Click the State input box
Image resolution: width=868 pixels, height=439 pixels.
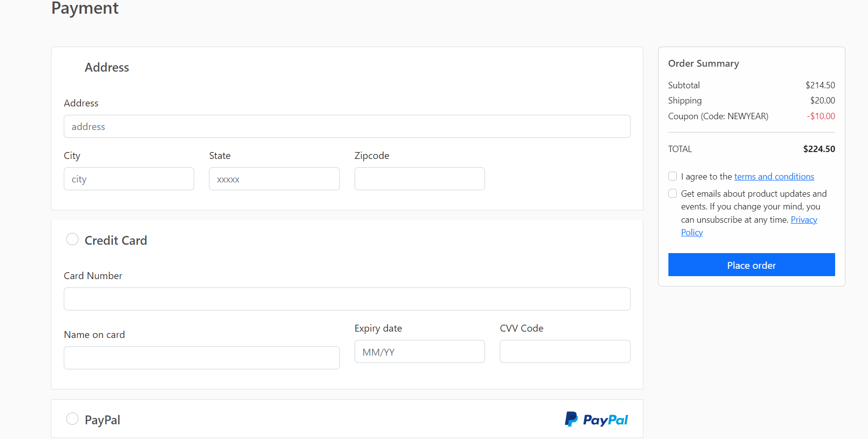tap(274, 179)
